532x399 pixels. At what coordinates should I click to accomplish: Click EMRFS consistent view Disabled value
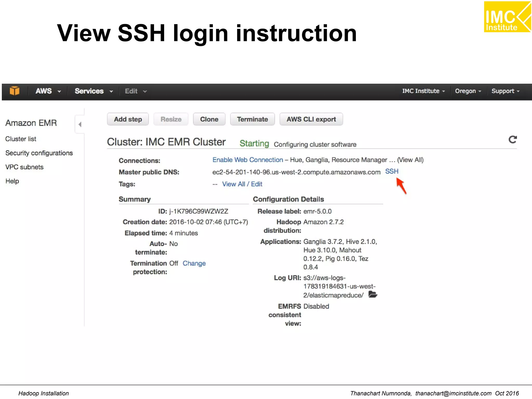coord(316,307)
